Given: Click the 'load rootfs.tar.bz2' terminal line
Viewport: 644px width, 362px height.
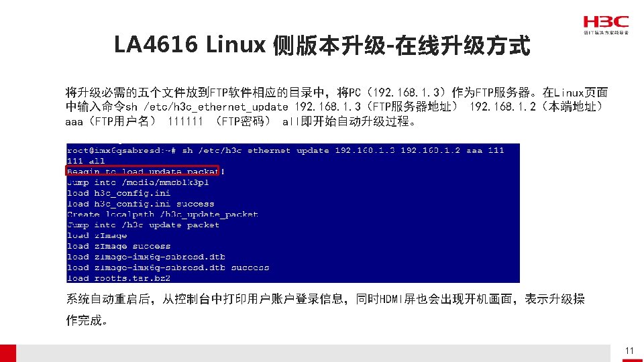Looking at the screenshot, I should click(x=119, y=278).
